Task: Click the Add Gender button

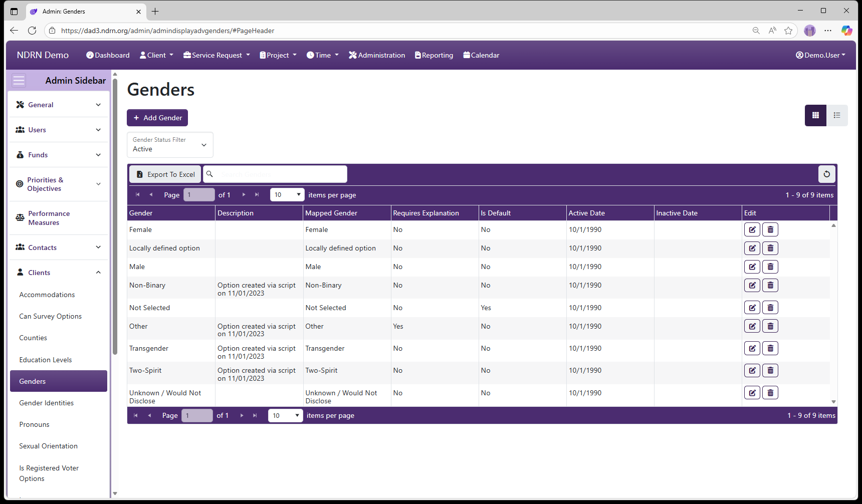Action: coord(157,118)
